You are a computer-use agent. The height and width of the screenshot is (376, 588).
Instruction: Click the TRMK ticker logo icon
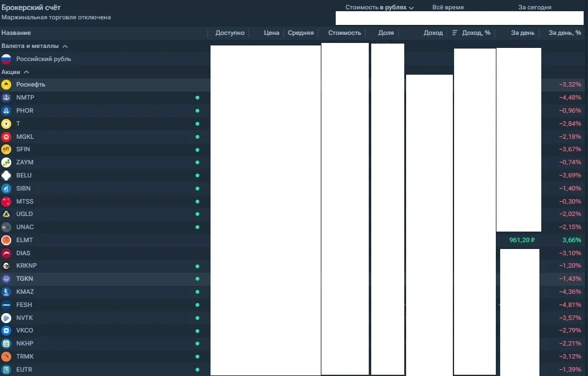(x=6, y=357)
